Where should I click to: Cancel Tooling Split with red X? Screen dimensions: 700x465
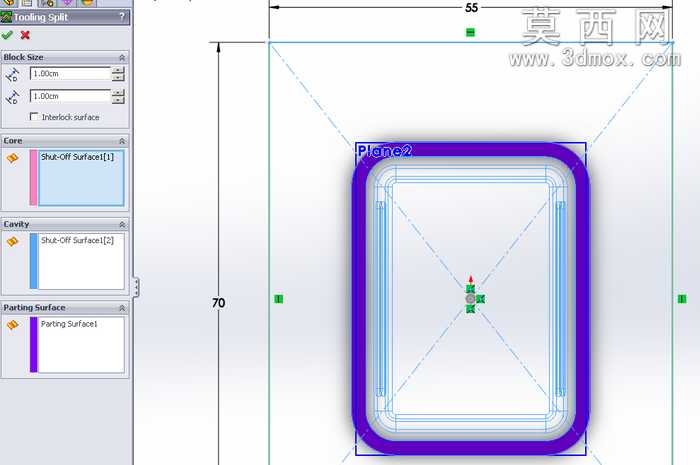pyautogui.click(x=25, y=35)
